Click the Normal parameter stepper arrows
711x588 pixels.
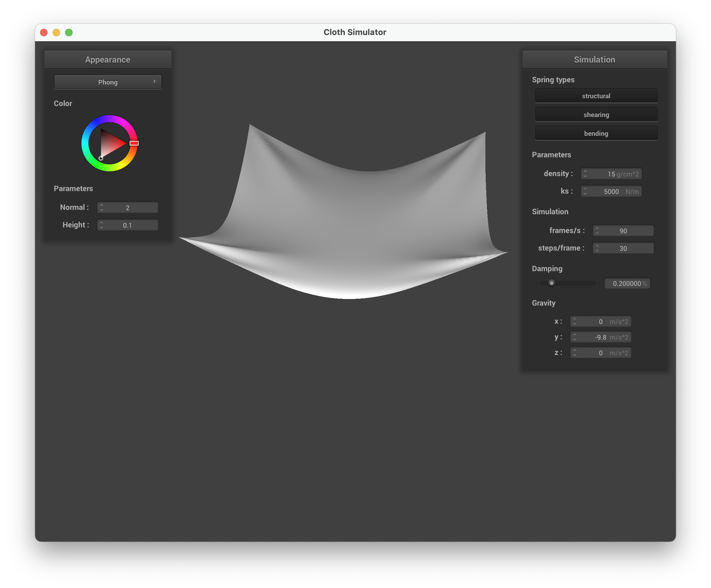(x=101, y=207)
